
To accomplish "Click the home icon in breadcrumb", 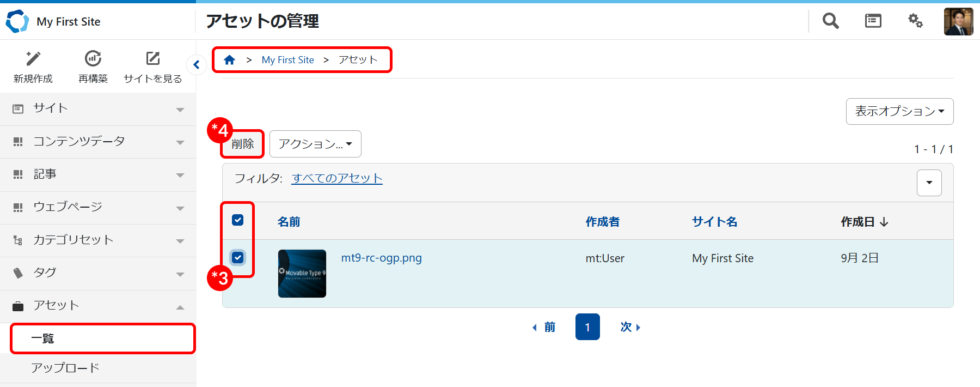I will point(230,60).
